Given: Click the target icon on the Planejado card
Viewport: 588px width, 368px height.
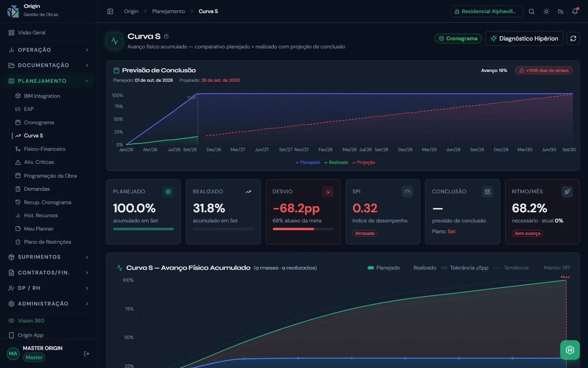Looking at the screenshot, I should [x=168, y=192].
